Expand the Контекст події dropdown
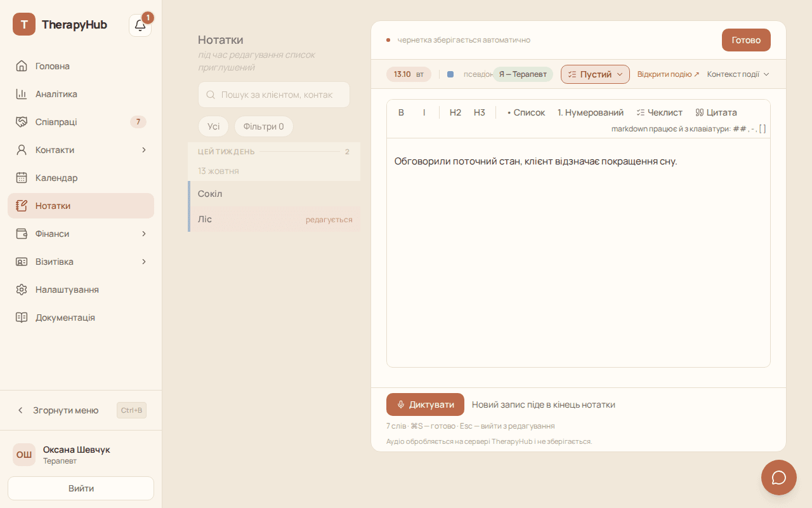 click(738, 74)
